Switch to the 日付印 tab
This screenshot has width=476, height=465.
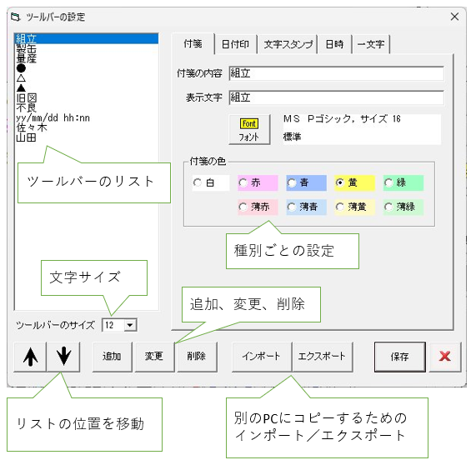coord(235,45)
